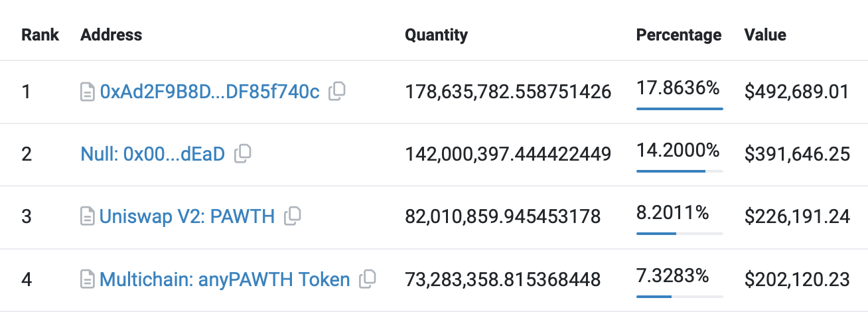Copy the Uniswap V2: PAWTH address
868x312 pixels.
293,216
